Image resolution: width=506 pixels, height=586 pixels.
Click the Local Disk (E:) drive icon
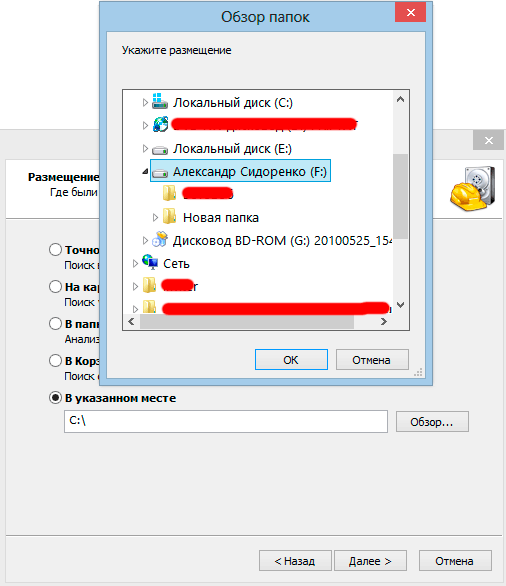pyautogui.click(x=160, y=149)
